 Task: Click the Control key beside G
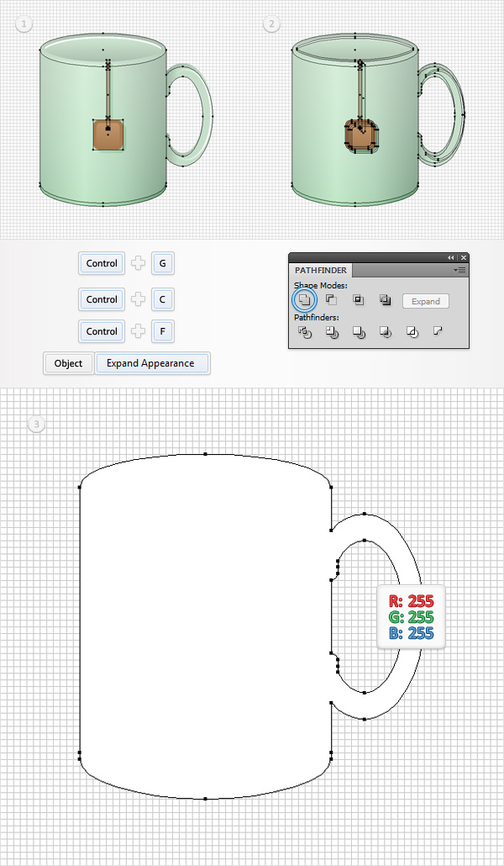102,263
